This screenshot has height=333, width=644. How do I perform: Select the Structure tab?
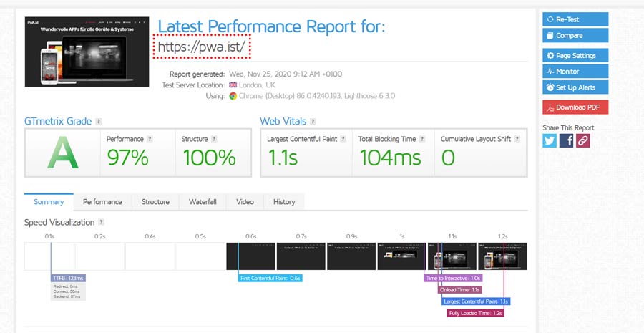click(155, 202)
